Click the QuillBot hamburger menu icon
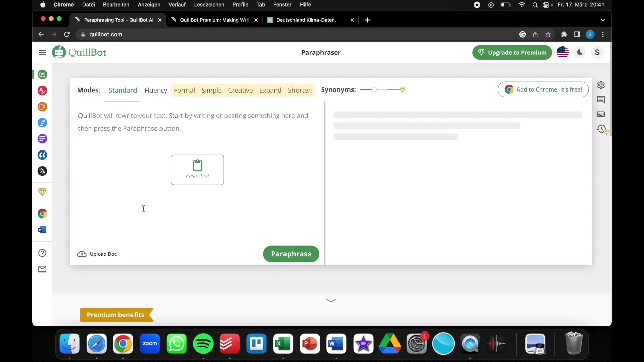644x362 pixels. coord(42,52)
